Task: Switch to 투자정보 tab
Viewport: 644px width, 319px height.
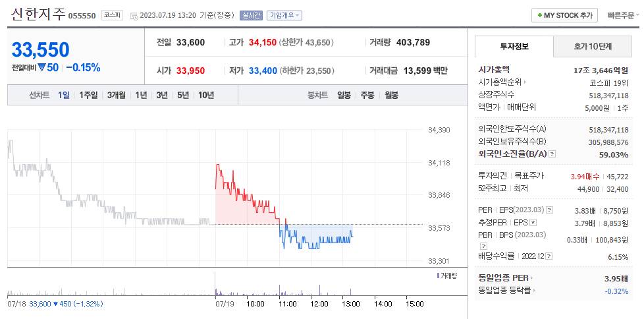Action: (x=514, y=46)
